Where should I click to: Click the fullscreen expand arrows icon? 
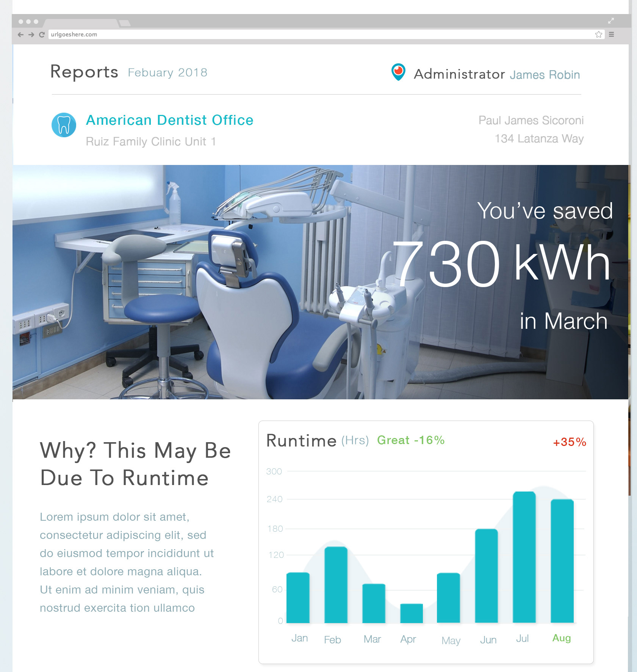(611, 21)
